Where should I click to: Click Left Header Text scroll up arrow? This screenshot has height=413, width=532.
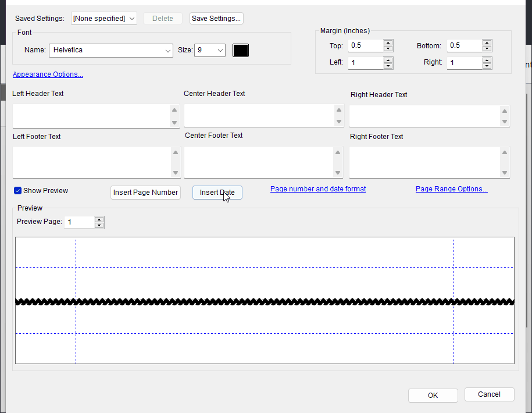pos(174,110)
